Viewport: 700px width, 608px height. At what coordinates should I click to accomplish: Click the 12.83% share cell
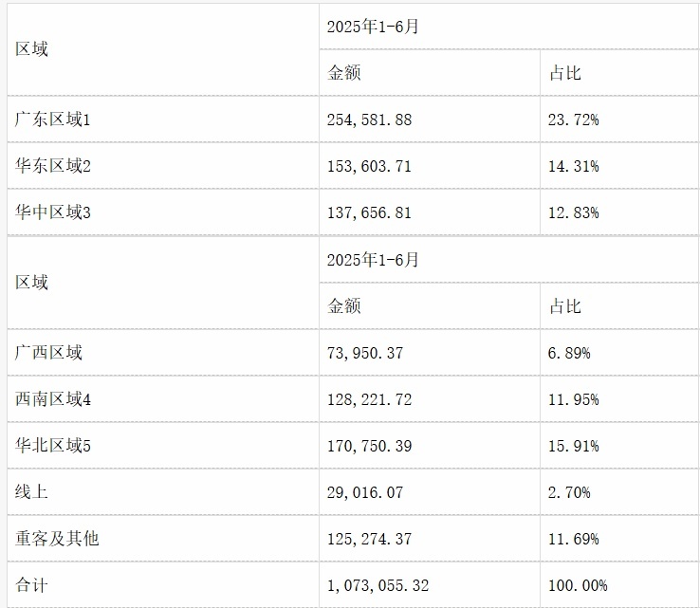point(574,212)
